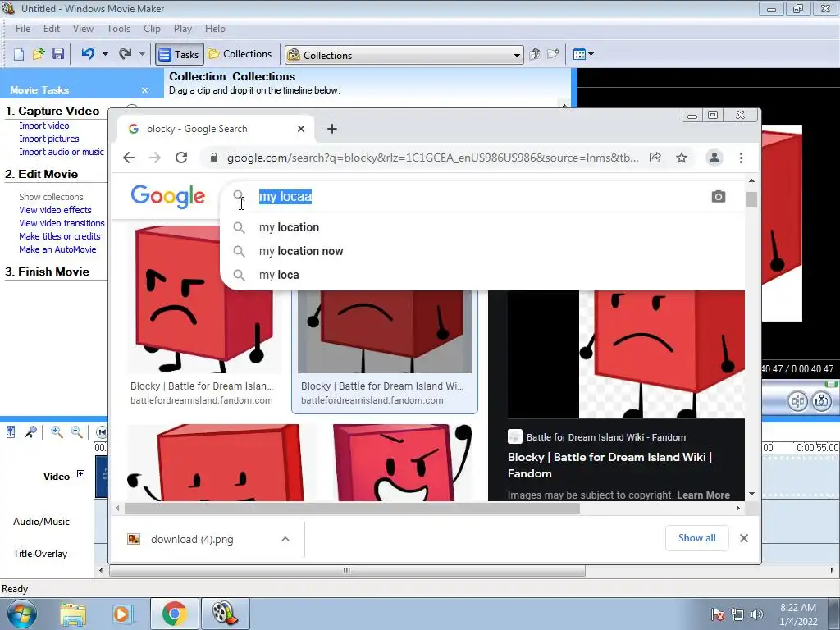This screenshot has height=630, width=840.
Task: Open the Collections combo box
Action: pyautogui.click(x=404, y=55)
